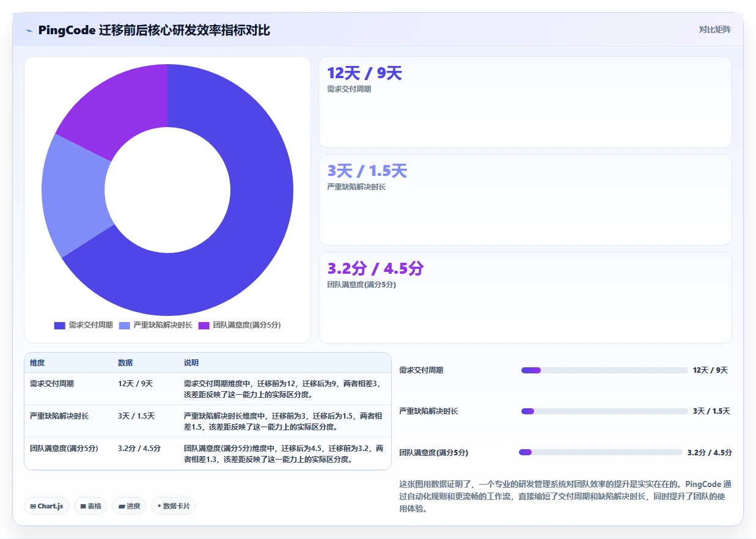The width and height of the screenshot is (756, 539).
Task: Select the 12天 / 9天 data card
Action: click(x=525, y=102)
